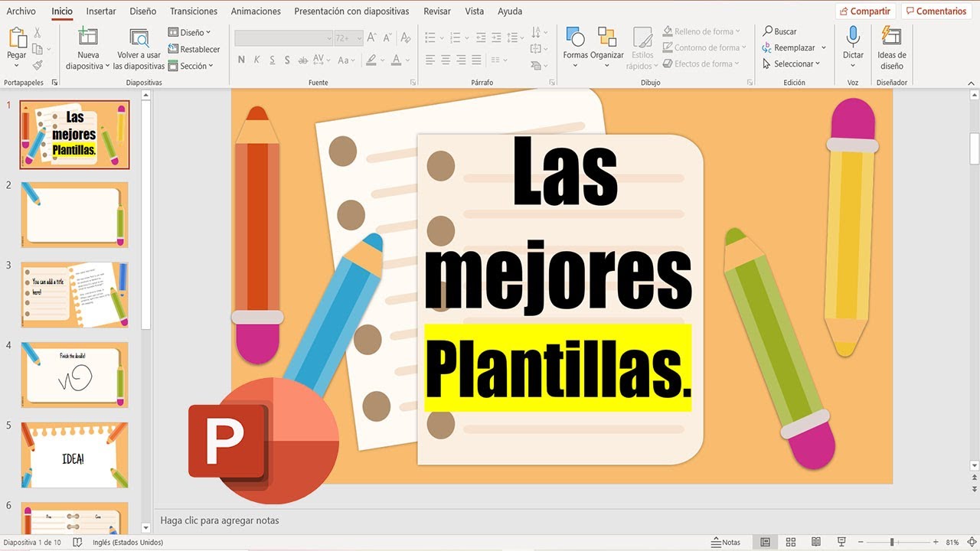Select the Format Painter brush icon

click(x=37, y=65)
